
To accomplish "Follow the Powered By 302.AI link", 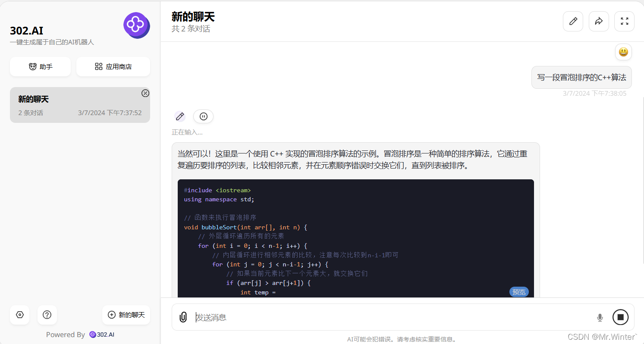I will click(102, 335).
